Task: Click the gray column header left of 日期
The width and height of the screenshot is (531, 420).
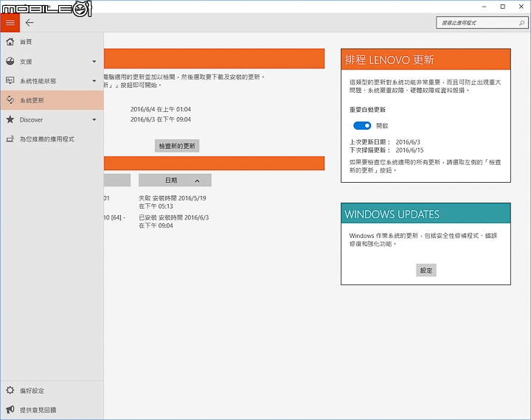Action: (117, 180)
